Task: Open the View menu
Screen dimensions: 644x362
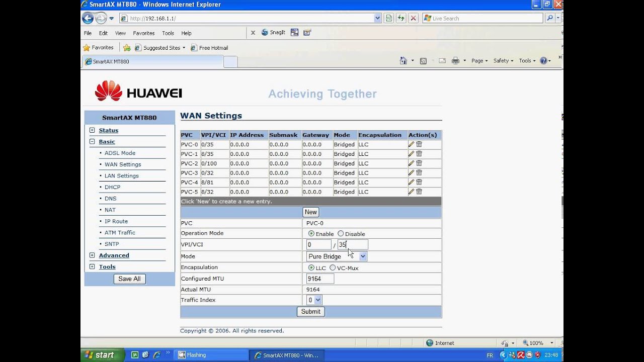Action: [x=120, y=33]
